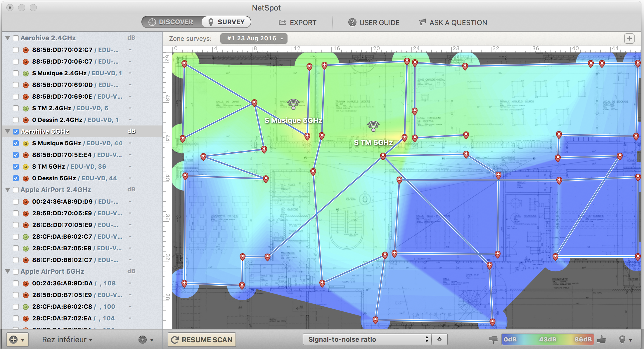This screenshot has width=644, height=349.
Task: Click the map pin marker options icon
Action: 622,339
